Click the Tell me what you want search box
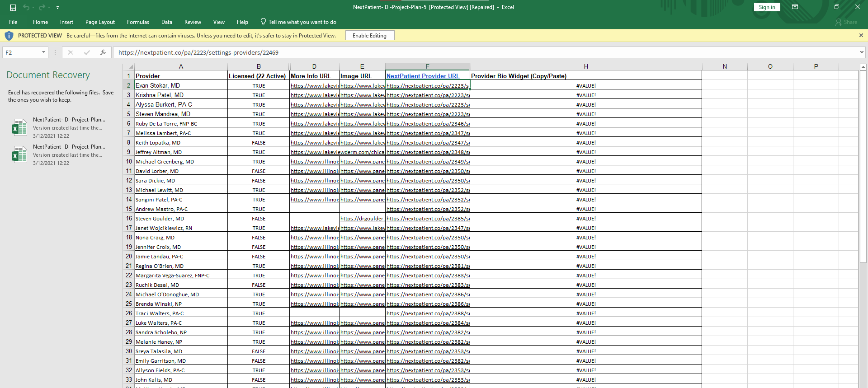The width and height of the screenshot is (868, 388). point(298,22)
